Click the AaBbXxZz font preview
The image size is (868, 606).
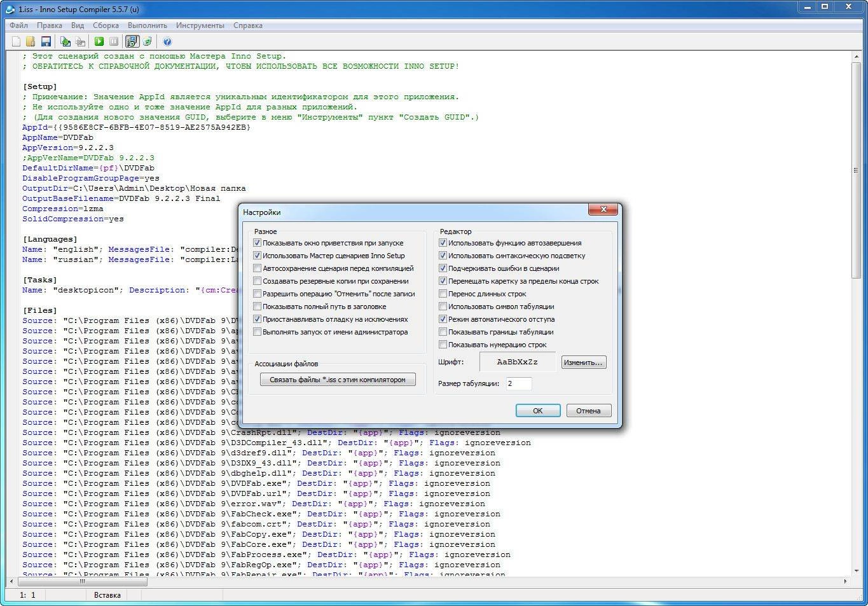[517, 362]
